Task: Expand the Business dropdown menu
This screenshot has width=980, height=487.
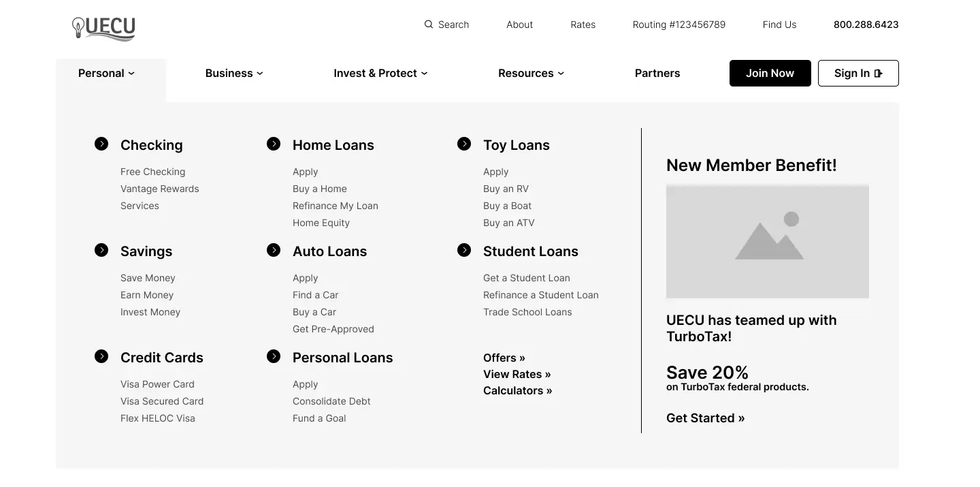Action: (234, 74)
